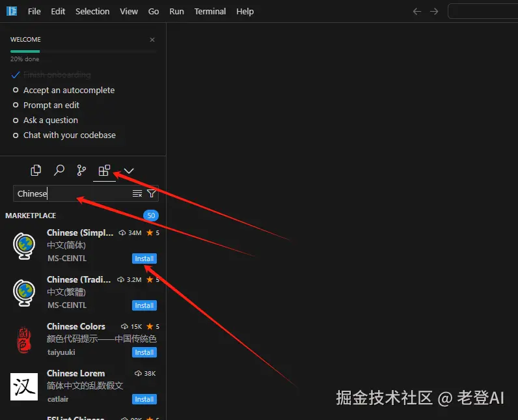Open the Selection menu

[x=92, y=12]
